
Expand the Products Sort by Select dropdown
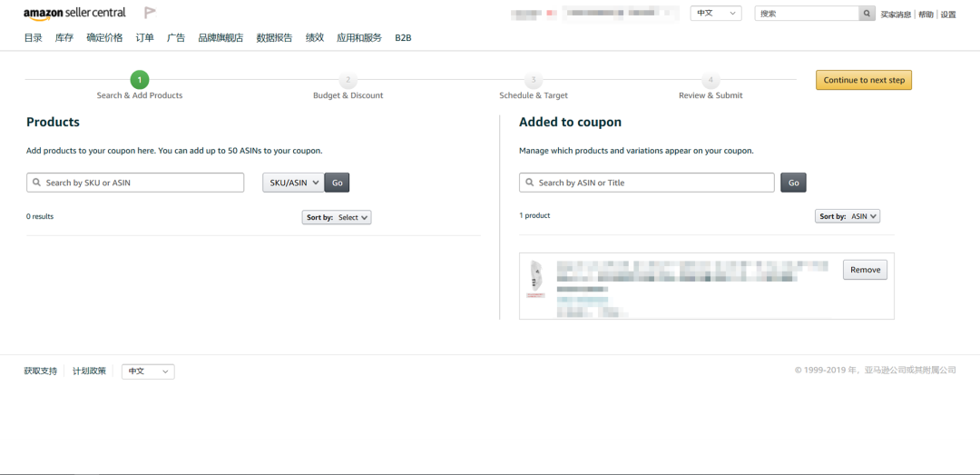(337, 218)
